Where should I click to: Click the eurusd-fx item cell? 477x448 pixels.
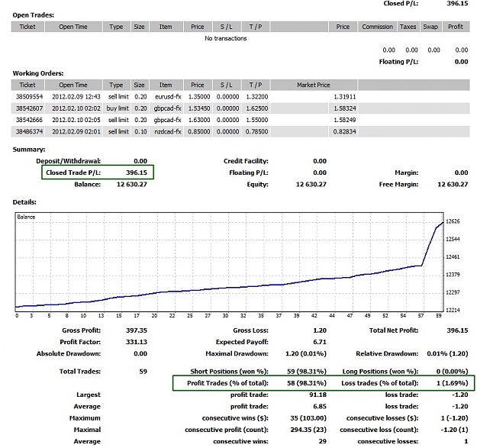click(x=168, y=97)
